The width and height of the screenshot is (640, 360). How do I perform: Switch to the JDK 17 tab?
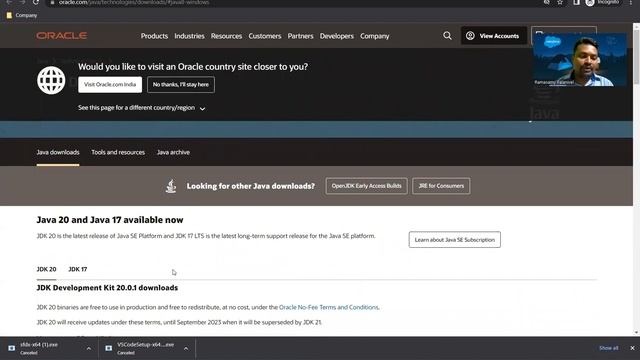78,269
